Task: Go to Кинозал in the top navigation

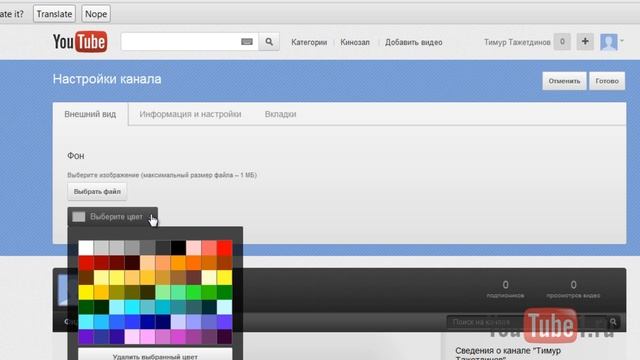Action: [355, 42]
